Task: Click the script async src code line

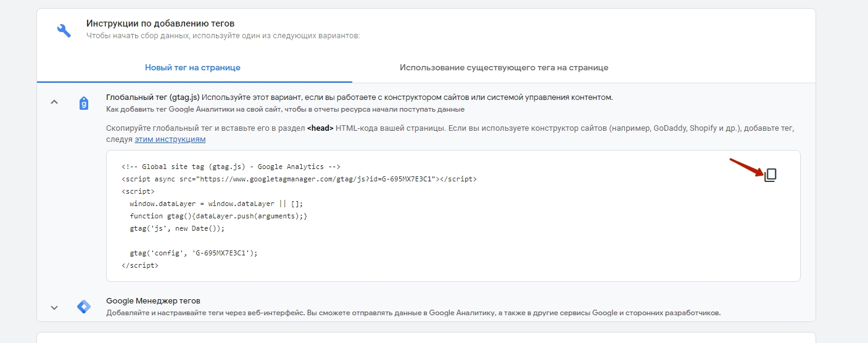Action: (x=299, y=179)
